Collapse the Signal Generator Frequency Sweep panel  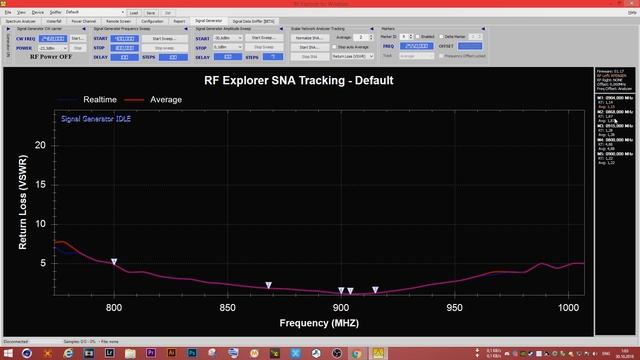(186, 29)
